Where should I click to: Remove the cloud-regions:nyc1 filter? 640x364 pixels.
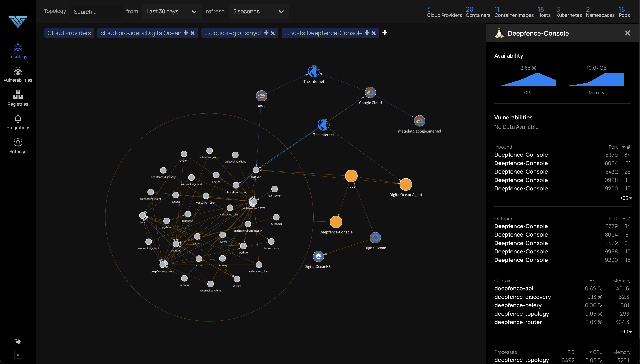pyautogui.click(x=273, y=33)
